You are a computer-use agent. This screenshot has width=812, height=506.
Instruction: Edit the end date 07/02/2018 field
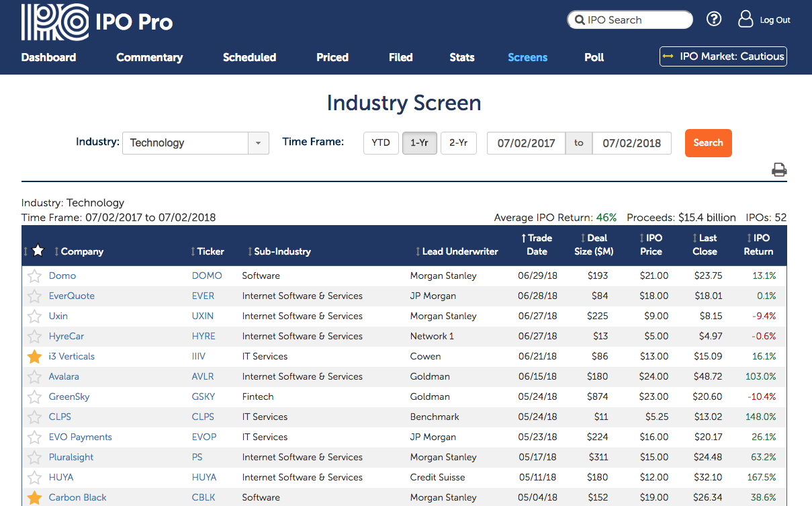coord(631,143)
